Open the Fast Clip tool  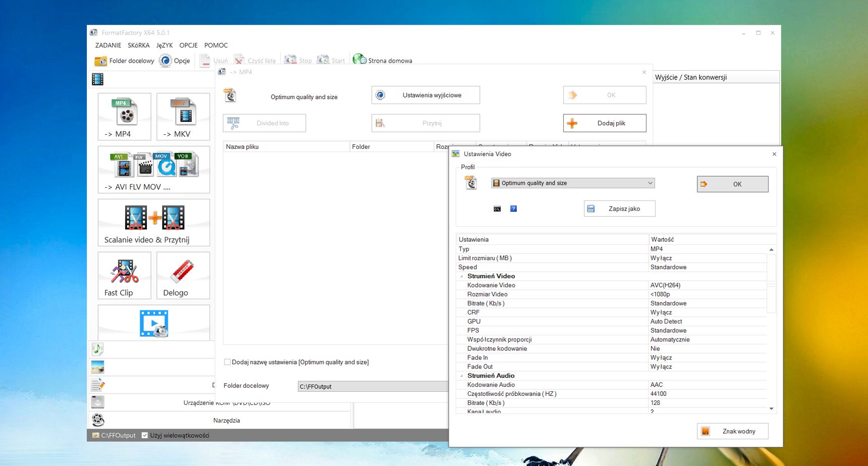point(125,276)
